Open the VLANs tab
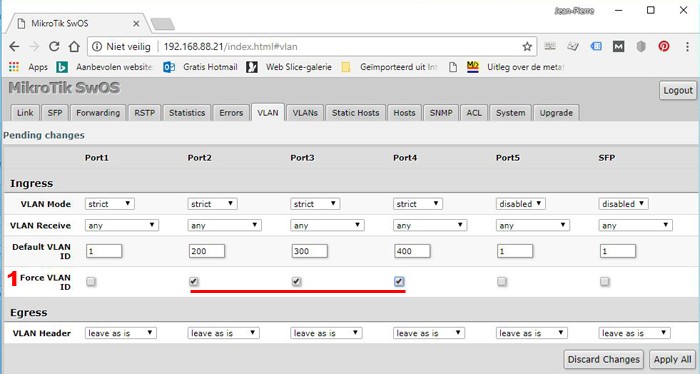The width and height of the screenshot is (700, 374). pos(305,113)
